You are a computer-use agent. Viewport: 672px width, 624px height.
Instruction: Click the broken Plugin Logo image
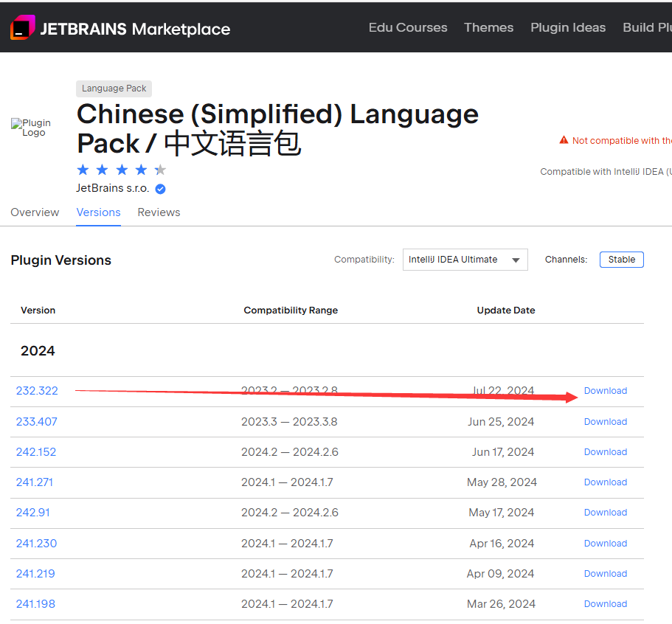(x=31, y=128)
